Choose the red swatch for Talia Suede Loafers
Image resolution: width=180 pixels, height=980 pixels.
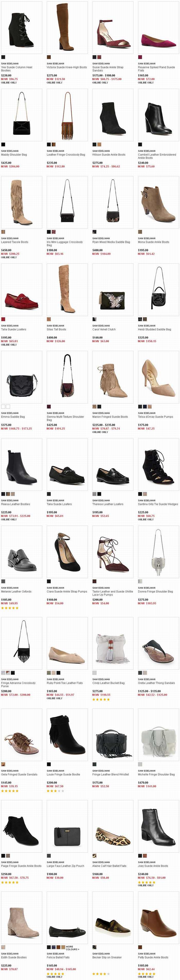coord(3,319)
